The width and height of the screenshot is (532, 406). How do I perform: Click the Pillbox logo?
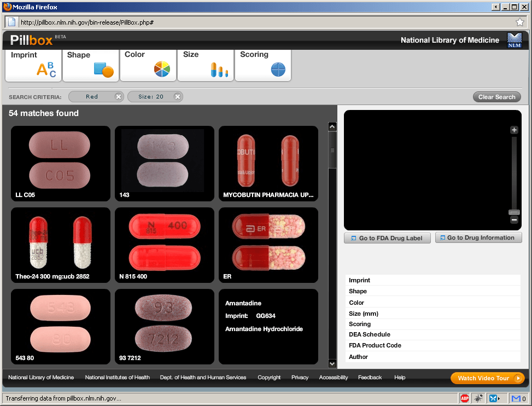[32, 40]
